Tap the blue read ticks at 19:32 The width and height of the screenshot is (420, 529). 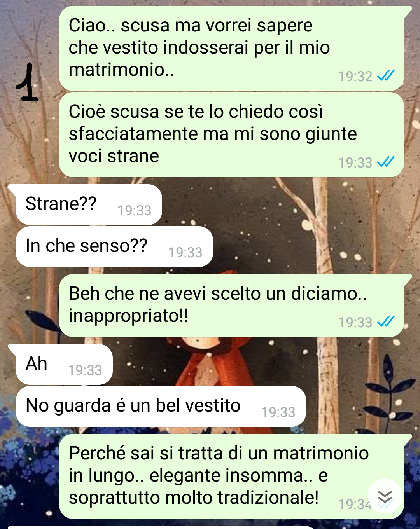pos(386,75)
